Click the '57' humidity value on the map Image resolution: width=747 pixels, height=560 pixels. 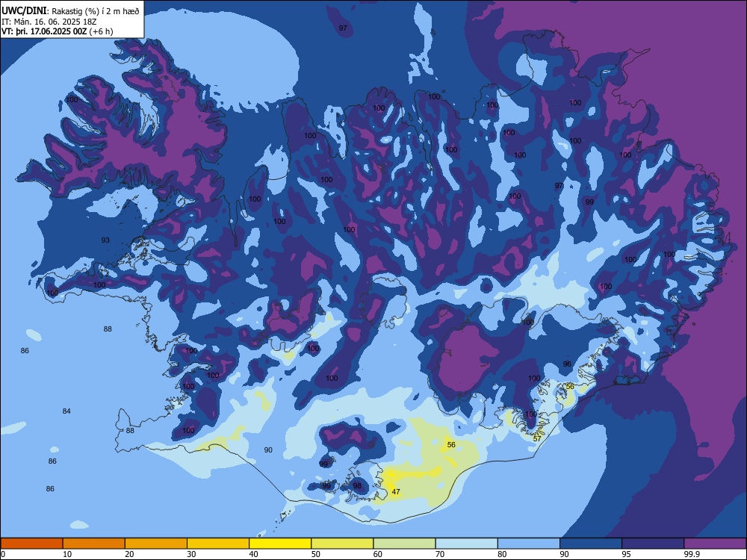click(537, 438)
